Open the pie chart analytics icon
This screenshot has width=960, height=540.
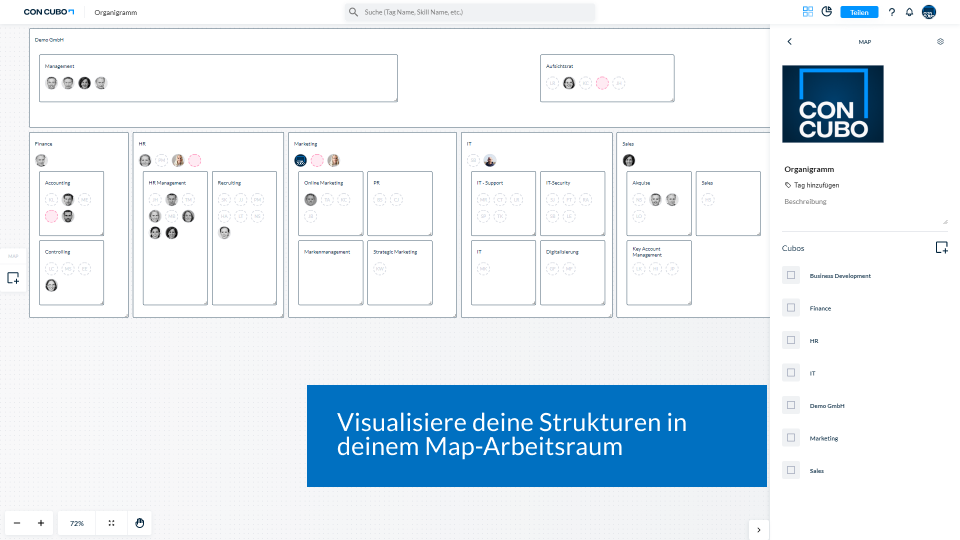click(827, 12)
